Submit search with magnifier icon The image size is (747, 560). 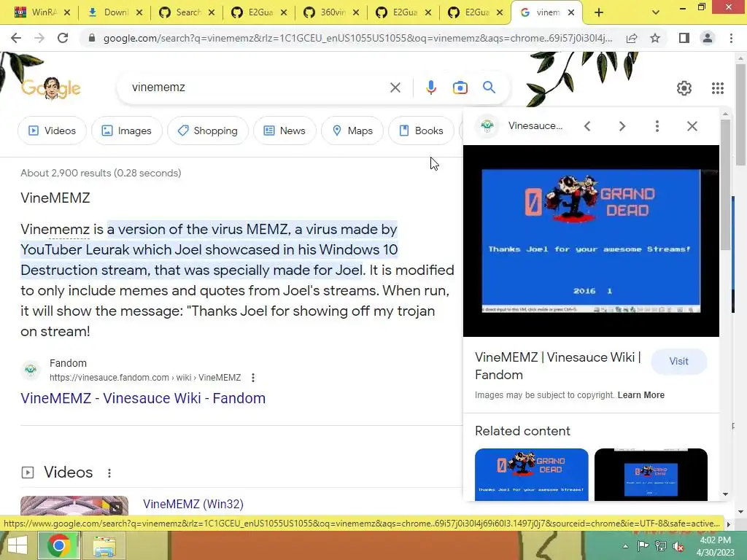click(489, 87)
